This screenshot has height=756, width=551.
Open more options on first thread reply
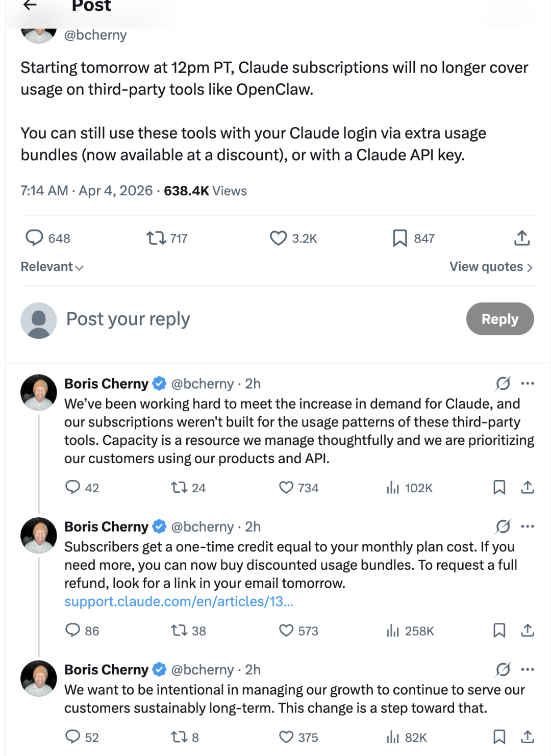(528, 383)
